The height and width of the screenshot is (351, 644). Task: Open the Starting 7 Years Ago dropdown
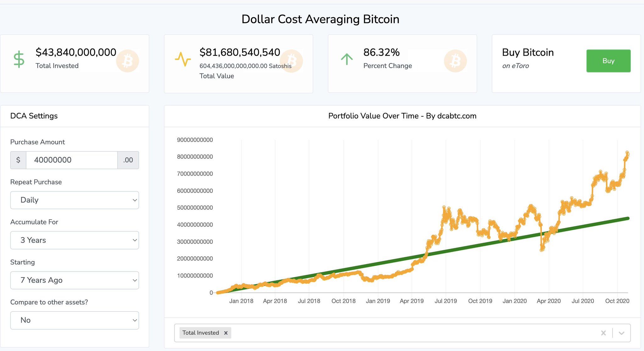75,280
